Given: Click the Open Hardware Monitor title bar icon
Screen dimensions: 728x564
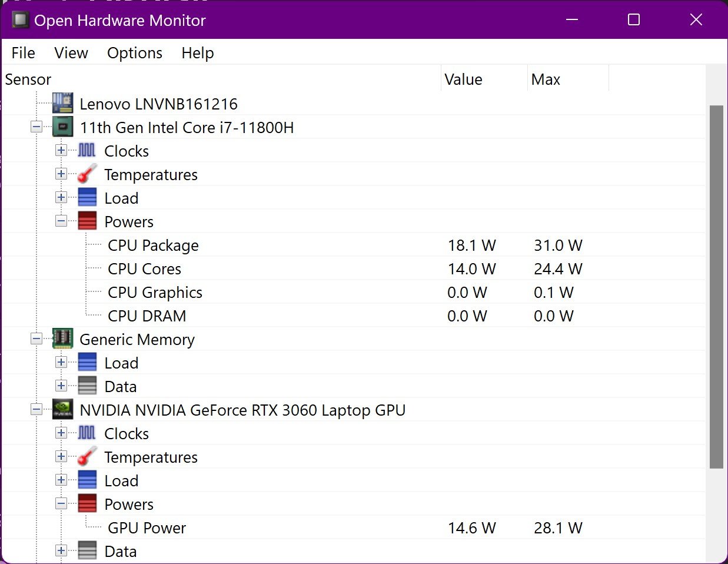Looking at the screenshot, I should click(x=21, y=20).
